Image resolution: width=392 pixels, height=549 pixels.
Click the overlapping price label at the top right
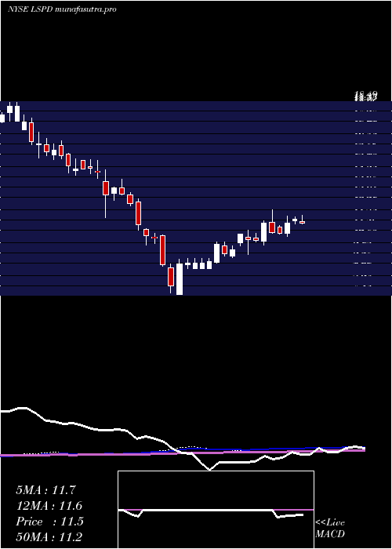click(x=365, y=96)
